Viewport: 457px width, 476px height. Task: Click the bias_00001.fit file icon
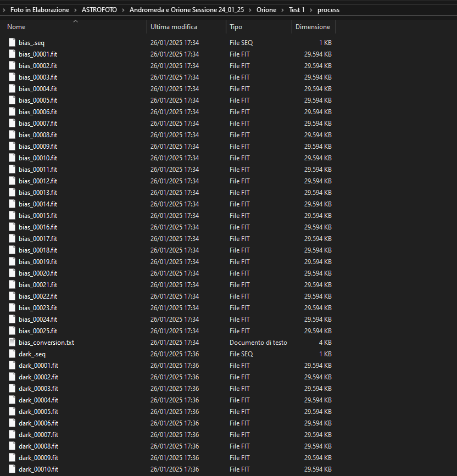(x=12, y=54)
